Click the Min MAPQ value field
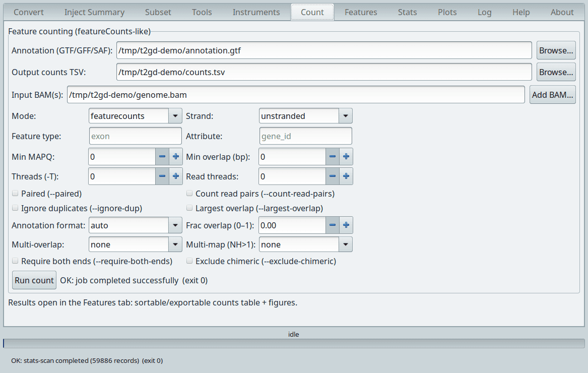Image resolution: width=588 pixels, height=373 pixels. pyautogui.click(x=122, y=156)
